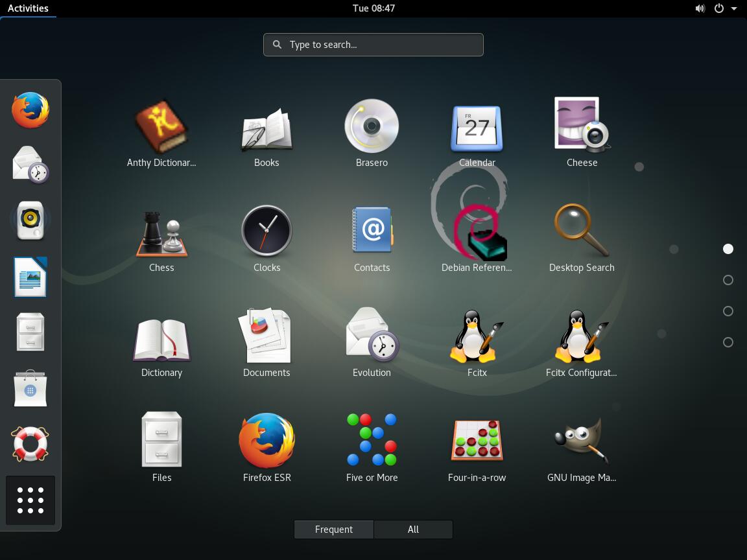The height and width of the screenshot is (560, 747).
Task: Switch to the All tab
Action: click(413, 530)
